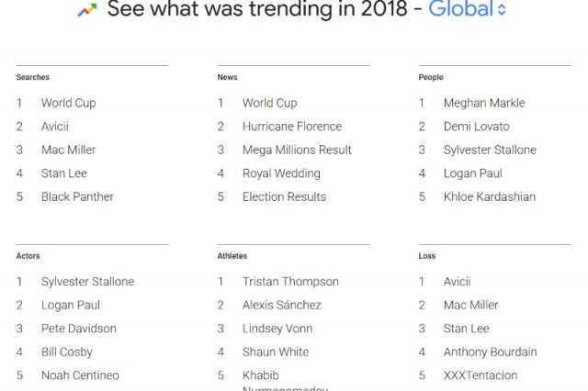Click Khloe Kardashian entry
588x391 pixels.
pyautogui.click(x=490, y=196)
